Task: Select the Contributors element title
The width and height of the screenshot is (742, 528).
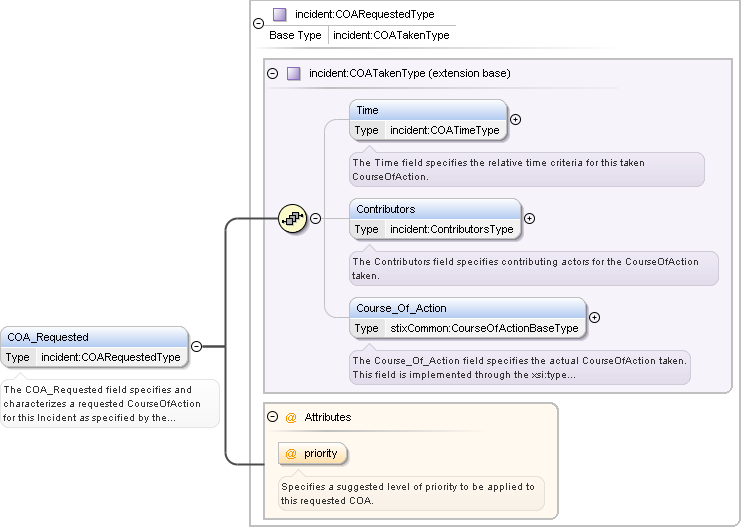Action: 386,209
